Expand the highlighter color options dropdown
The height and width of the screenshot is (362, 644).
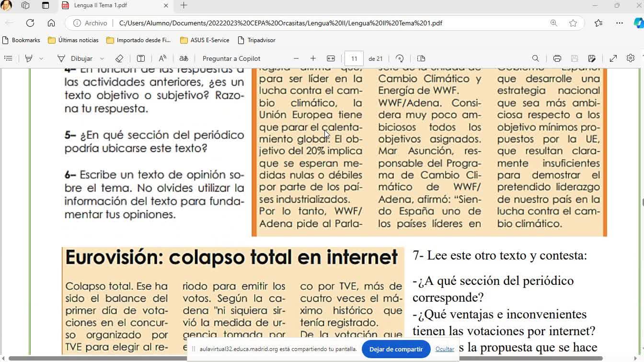41,58
